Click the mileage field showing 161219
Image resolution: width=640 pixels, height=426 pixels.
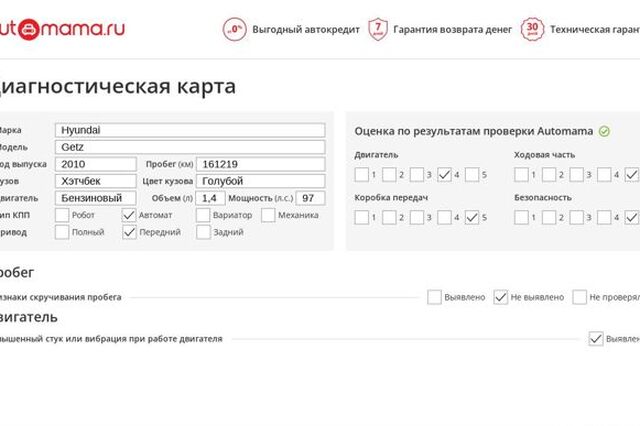click(x=260, y=164)
